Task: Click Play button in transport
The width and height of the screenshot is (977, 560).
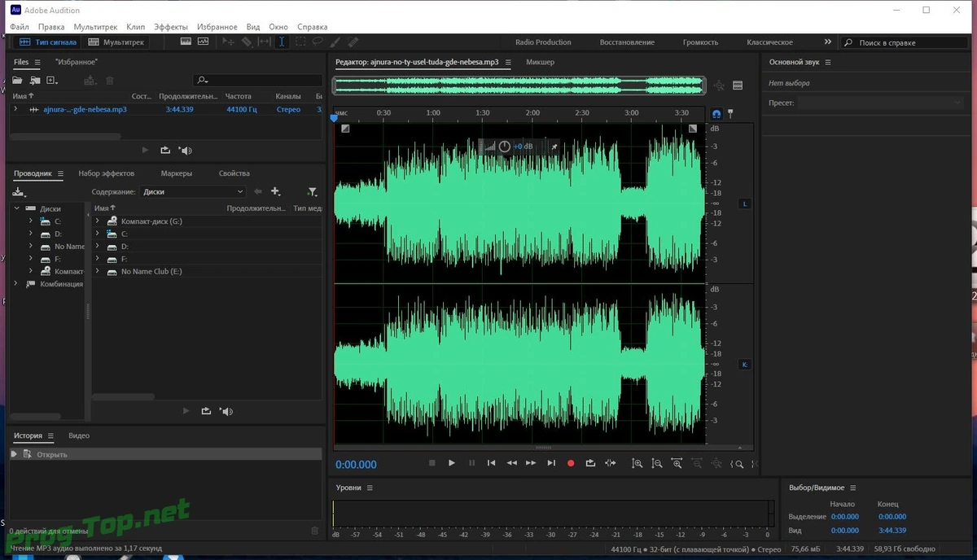Action: pyautogui.click(x=452, y=463)
